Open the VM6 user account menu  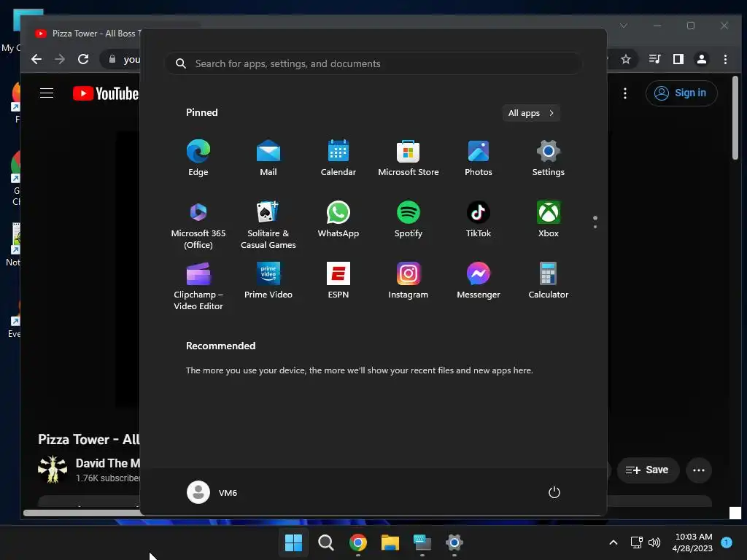pyautogui.click(x=212, y=492)
